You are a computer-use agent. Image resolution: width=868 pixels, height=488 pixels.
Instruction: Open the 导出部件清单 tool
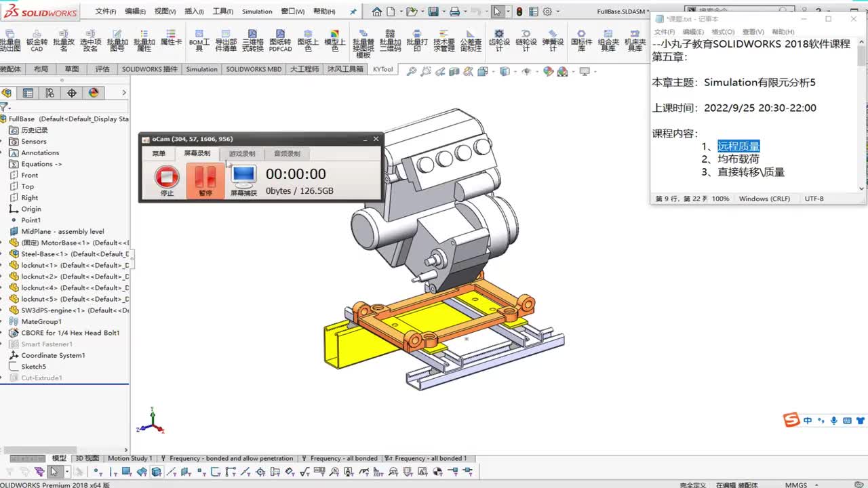pos(226,41)
